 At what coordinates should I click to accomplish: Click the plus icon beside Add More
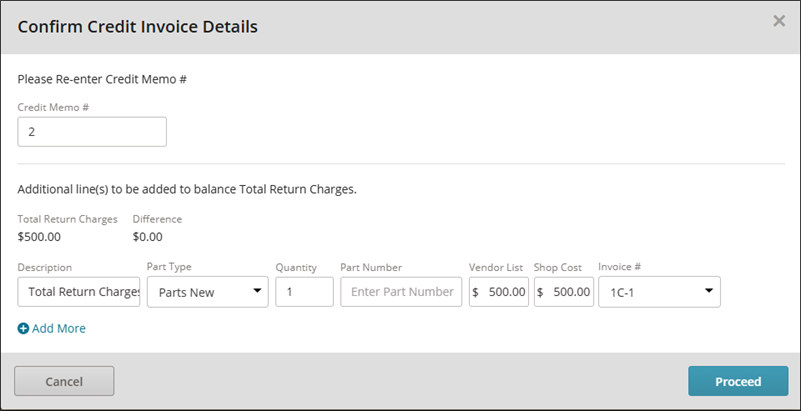pyautogui.click(x=23, y=328)
